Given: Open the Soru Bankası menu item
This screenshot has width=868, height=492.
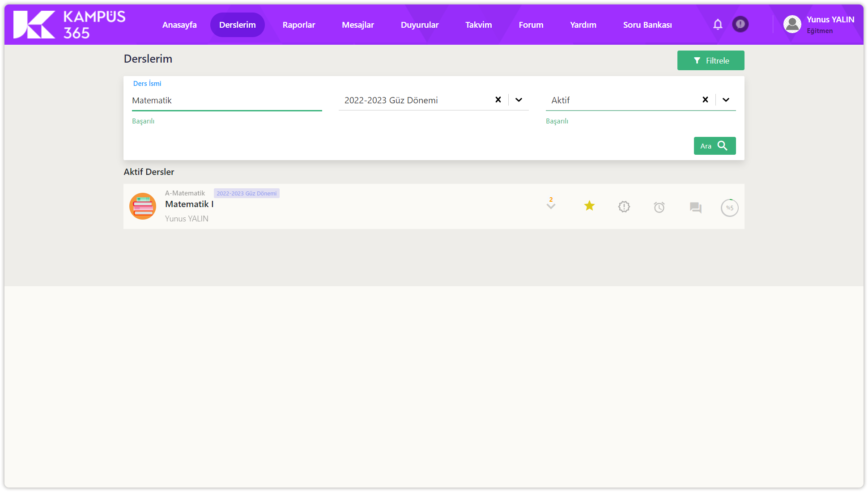Looking at the screenshot, I should (647, 25).
